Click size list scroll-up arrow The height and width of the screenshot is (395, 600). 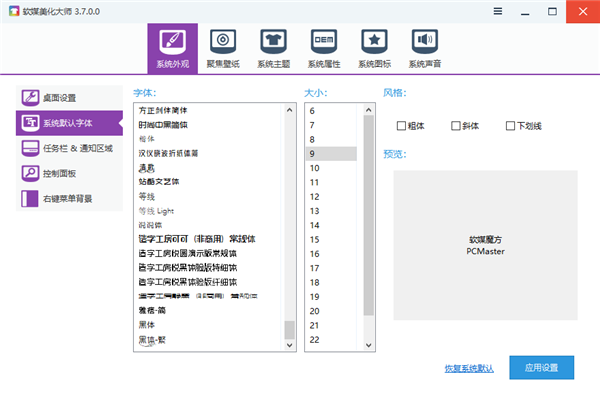click(368, 110)
